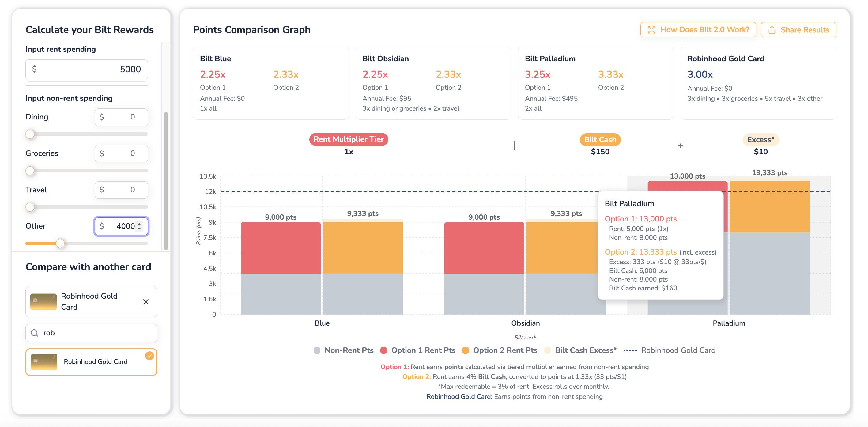Click the orange checkmark on the Robinhood Gold Card result
The width and height of the screenshot is (868, 427).
click(149, 356)
